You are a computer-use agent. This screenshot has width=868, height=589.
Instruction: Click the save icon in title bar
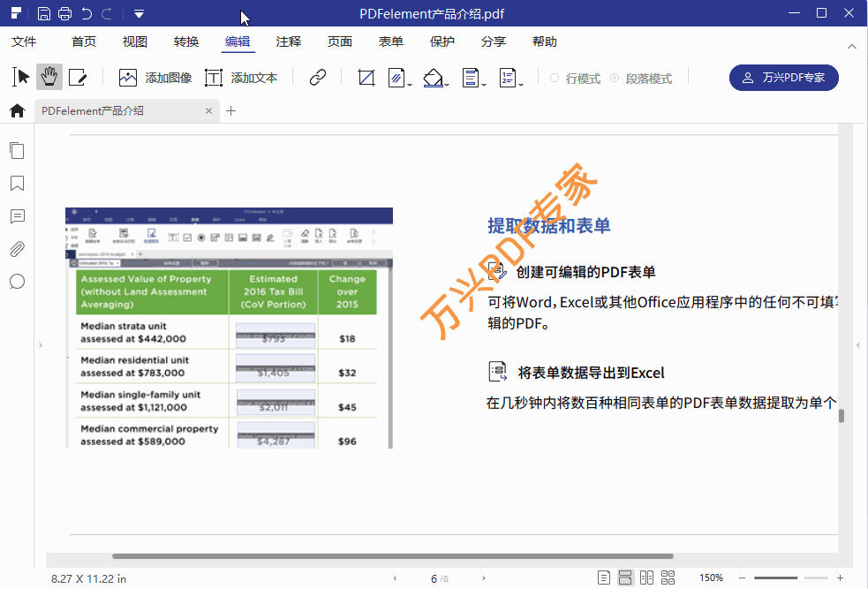point(44,14)
